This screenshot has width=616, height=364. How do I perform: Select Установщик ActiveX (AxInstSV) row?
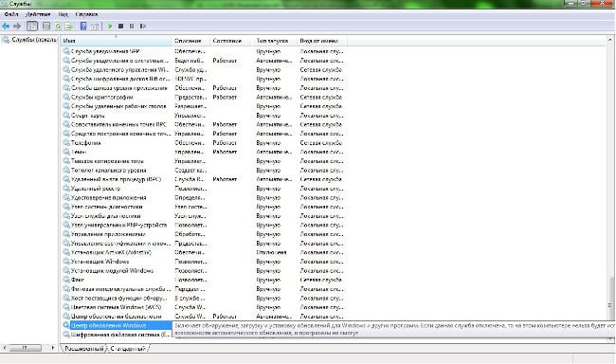pyautogui.click(x=204, y=252)
